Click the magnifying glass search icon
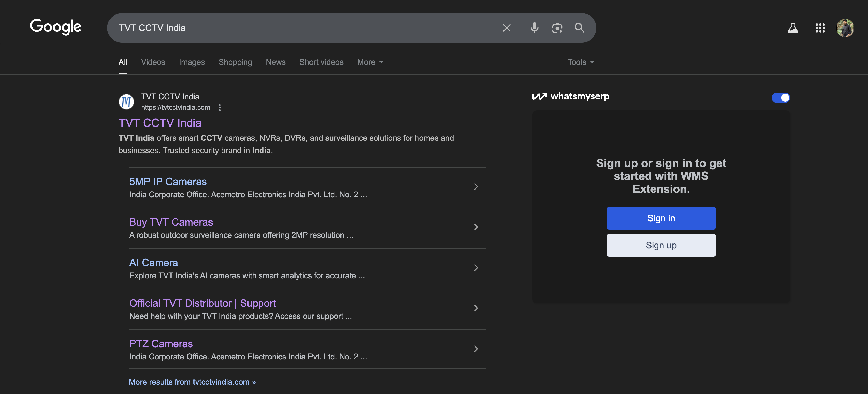Screen dimensions: 868x394 (x=579, y=28)
